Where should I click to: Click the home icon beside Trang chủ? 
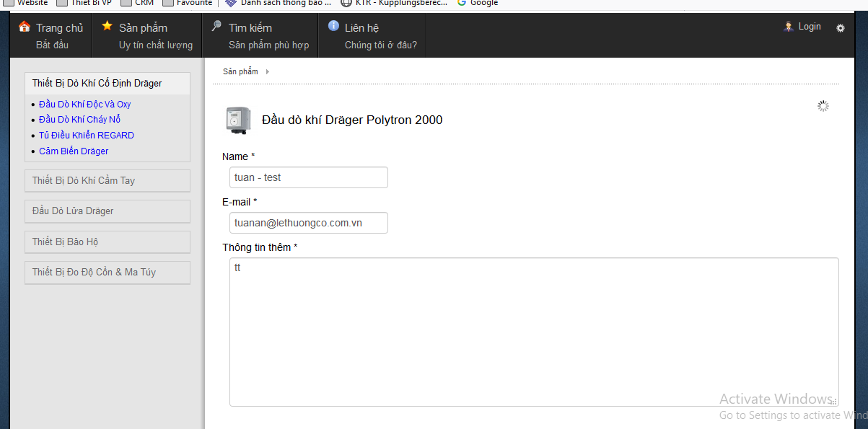(25, 27)
